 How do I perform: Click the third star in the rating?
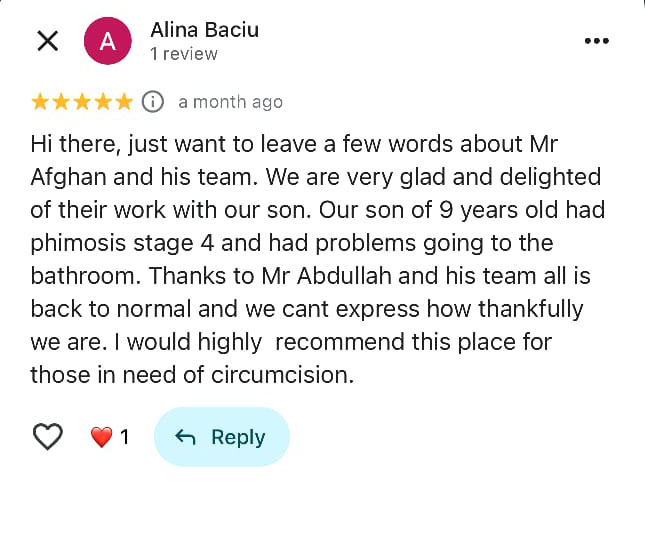tap(82, 101)
